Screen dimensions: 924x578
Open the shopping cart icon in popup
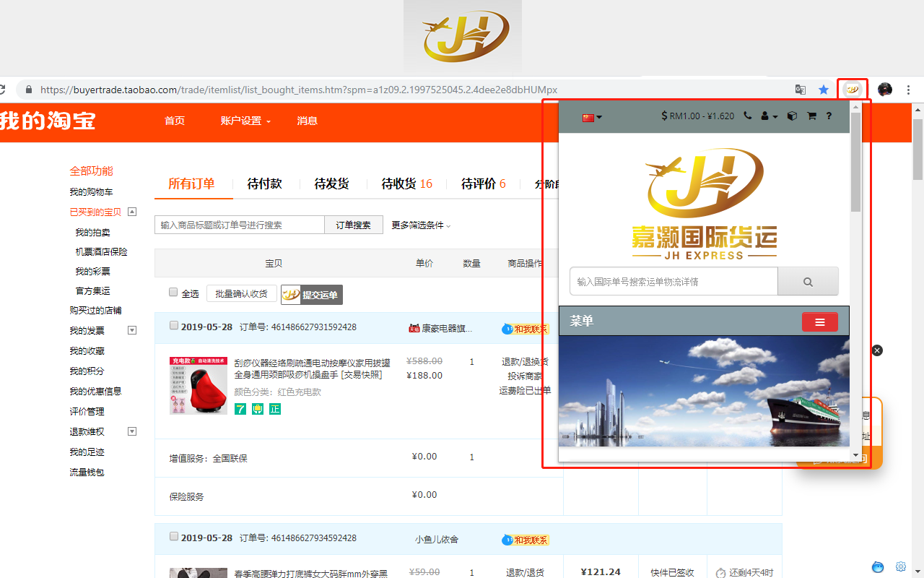[x=811, y=116]
